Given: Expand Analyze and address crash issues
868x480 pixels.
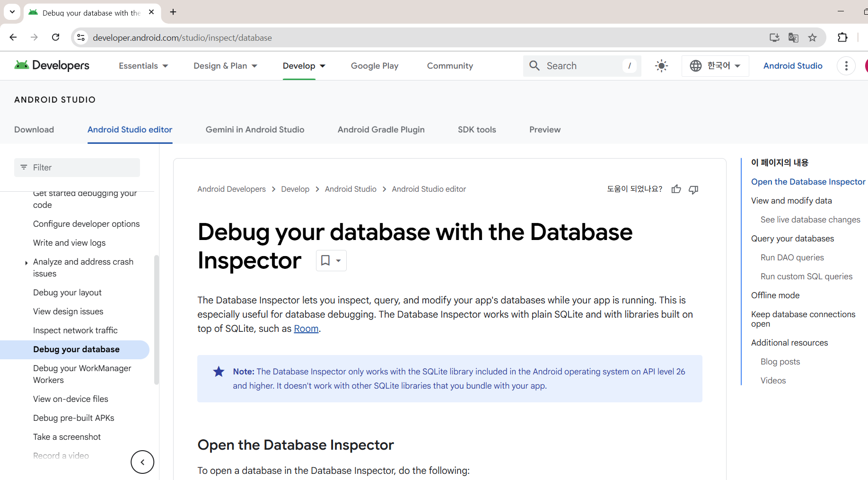Looking at the screenshot, I should [x=26, y=263].
